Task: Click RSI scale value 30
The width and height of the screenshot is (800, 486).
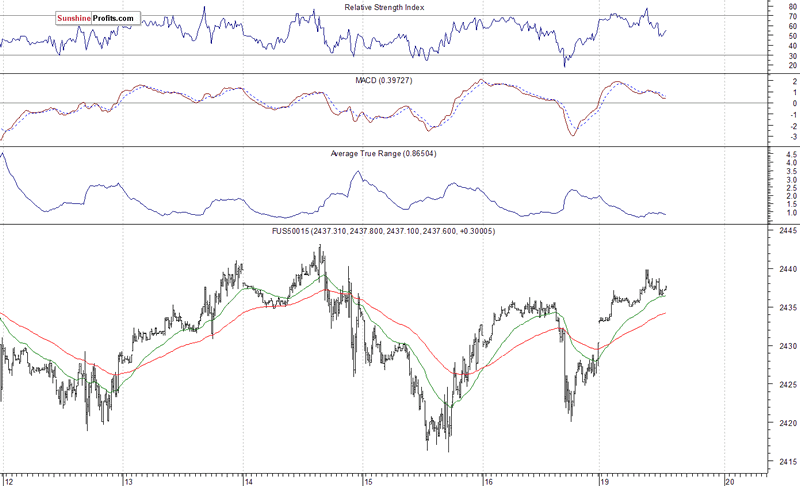Action: coord(792,56)
